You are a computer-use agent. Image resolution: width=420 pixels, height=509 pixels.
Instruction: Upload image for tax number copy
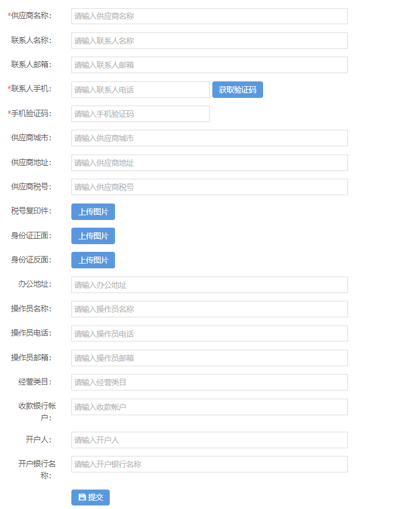coord(93,212)
